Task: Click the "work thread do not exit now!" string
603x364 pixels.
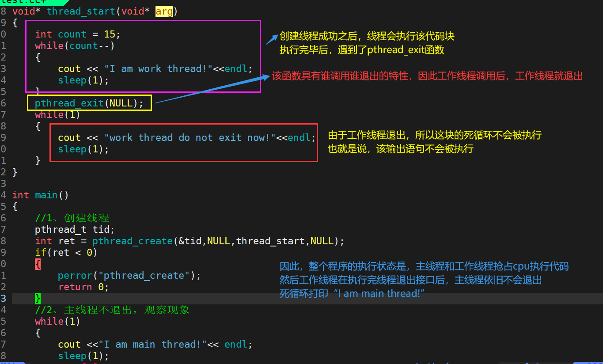Action: [x=190, y=137]
